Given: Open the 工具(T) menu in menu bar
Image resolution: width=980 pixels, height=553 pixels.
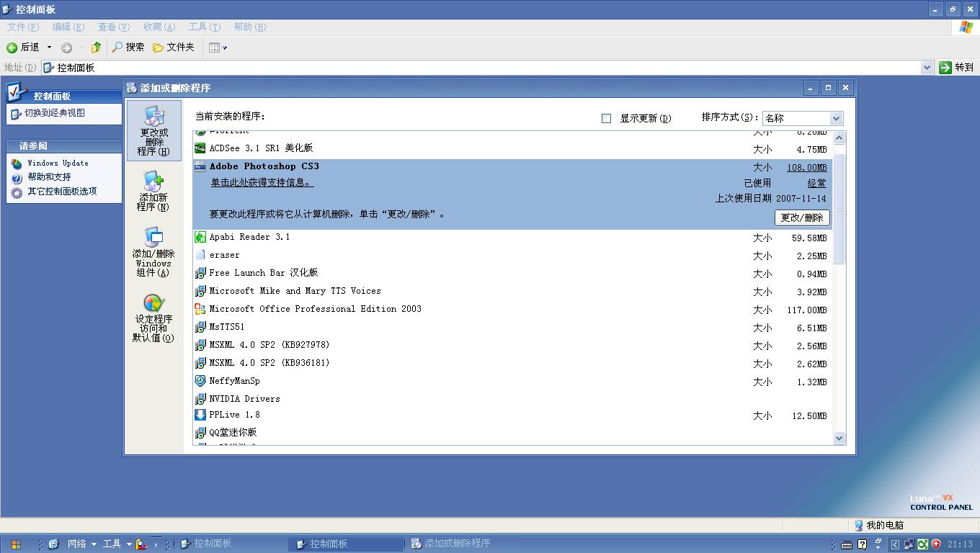Looking at the screenshot, I should [x=205, y=27].
